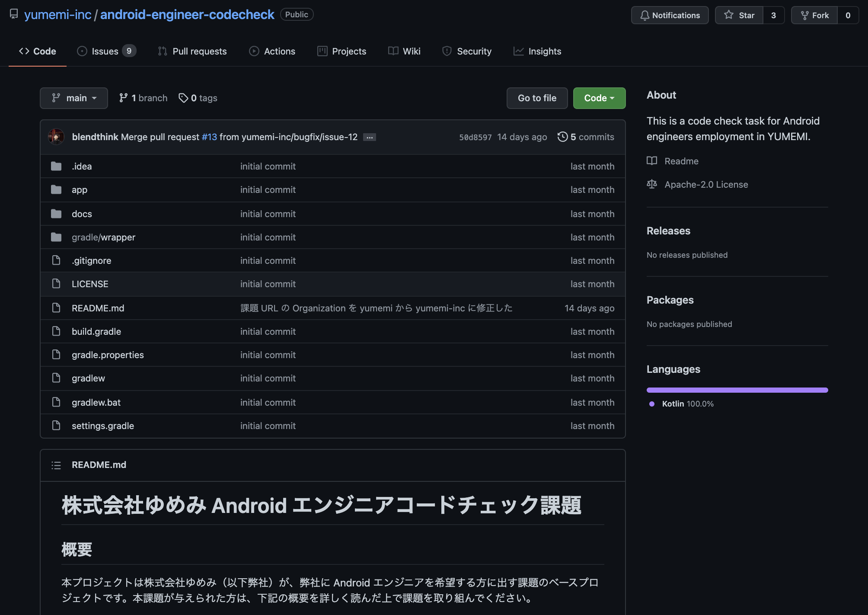
Task: Open the docs folder icon
Action: (56, 214)
